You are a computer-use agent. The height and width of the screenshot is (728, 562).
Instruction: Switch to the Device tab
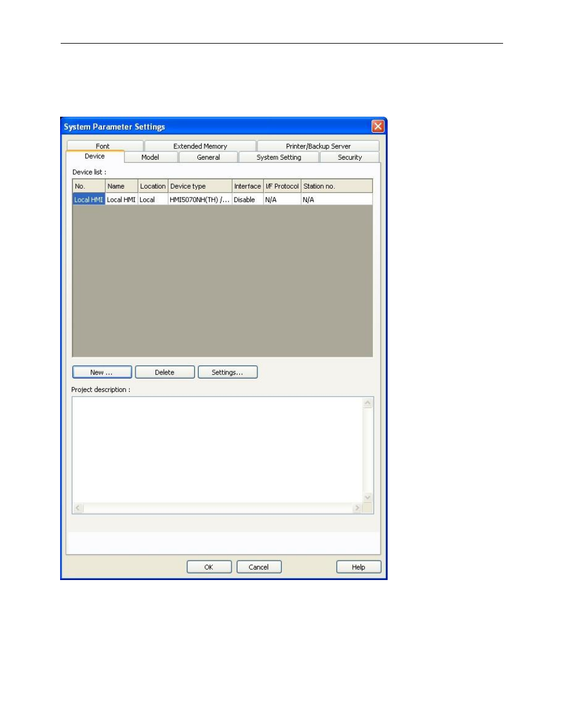[95, 156]
